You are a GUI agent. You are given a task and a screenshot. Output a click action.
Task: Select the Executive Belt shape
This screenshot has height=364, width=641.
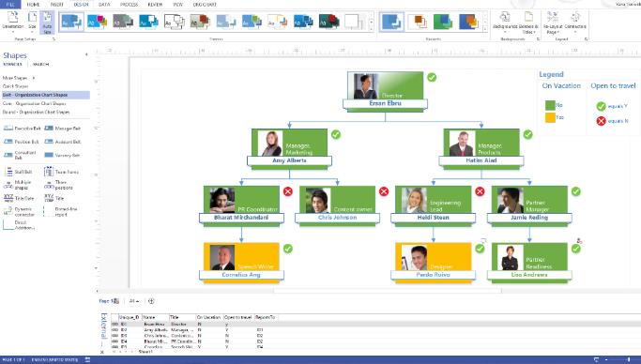(23, 129)
